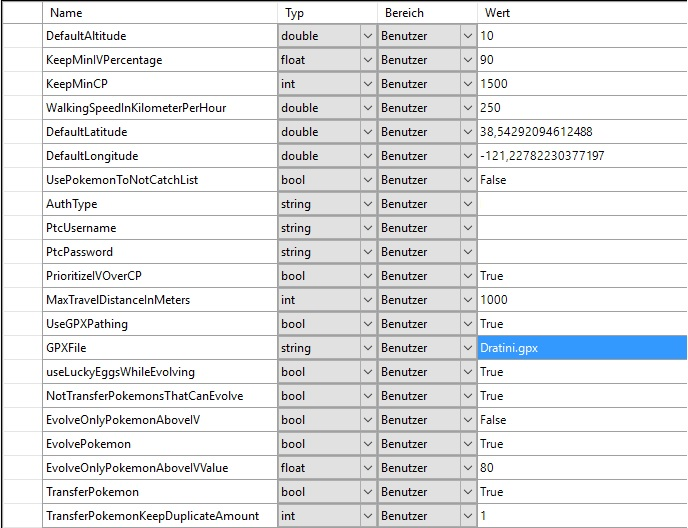Click the MaxTravelDistanceInMeters value 1000
688x528 pixels.
(580, 300)
